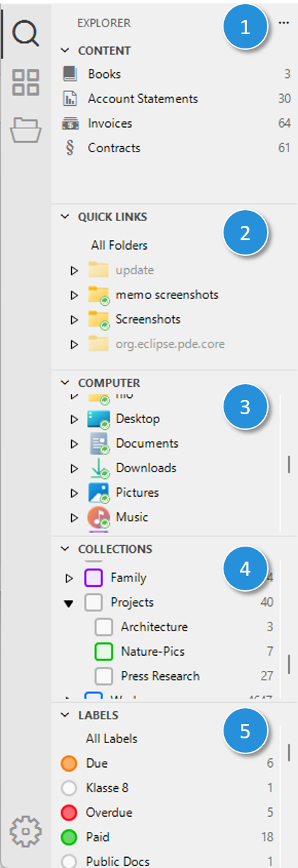The image size is (298, 868).
Task: Click the Books book icon
Action: 70,74
